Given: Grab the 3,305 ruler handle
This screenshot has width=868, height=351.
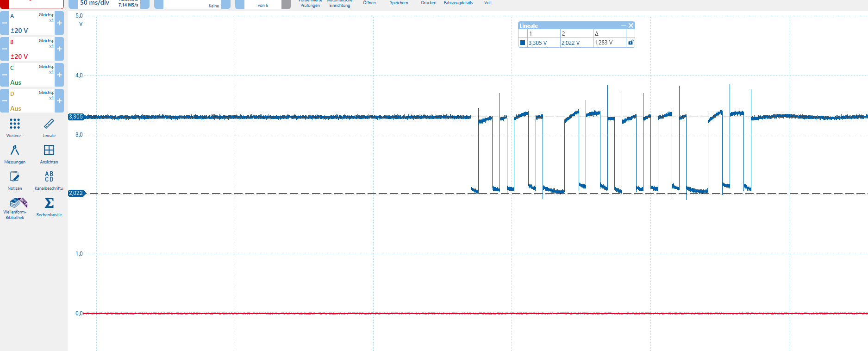Looking at the screenshot, I should point(77,117).
